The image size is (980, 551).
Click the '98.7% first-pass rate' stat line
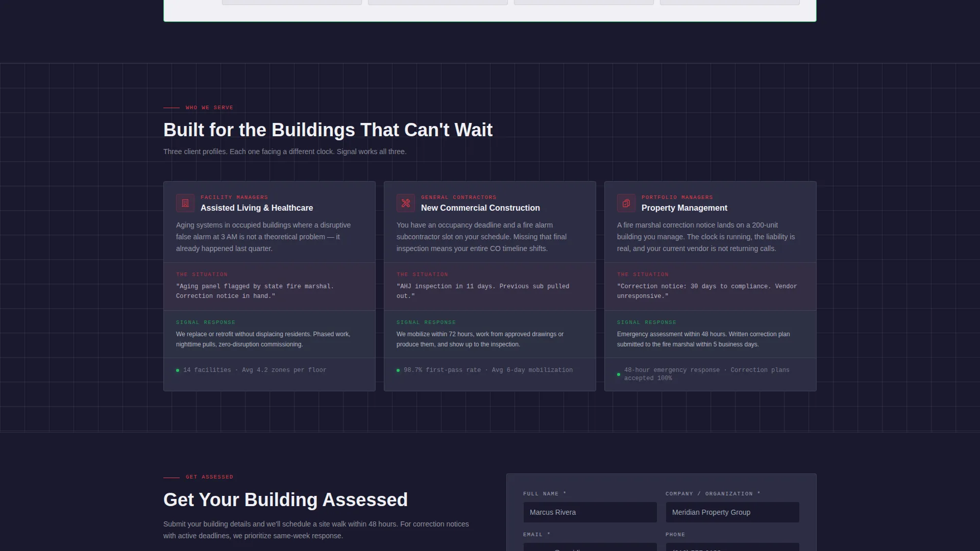(488, 370)
